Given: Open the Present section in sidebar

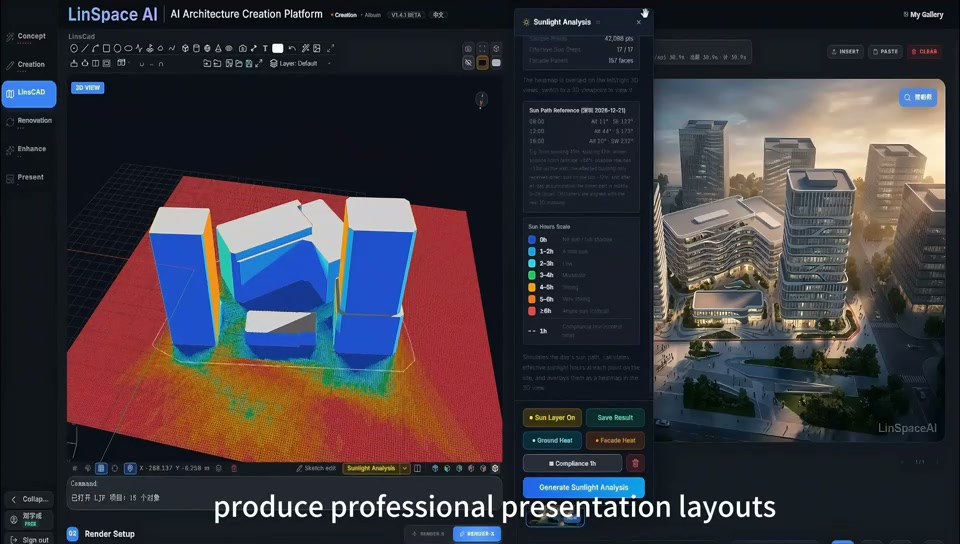Looking at the screenshot, I should tap(29, 178).
